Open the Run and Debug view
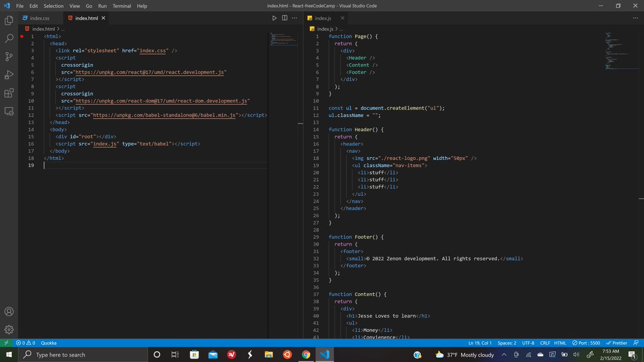Viewport: 644px width, 362px height. point(9,75)
